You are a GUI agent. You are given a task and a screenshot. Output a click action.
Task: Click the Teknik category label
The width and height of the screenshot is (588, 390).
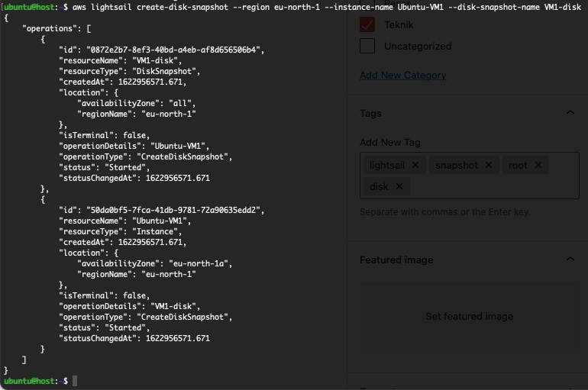399,24
